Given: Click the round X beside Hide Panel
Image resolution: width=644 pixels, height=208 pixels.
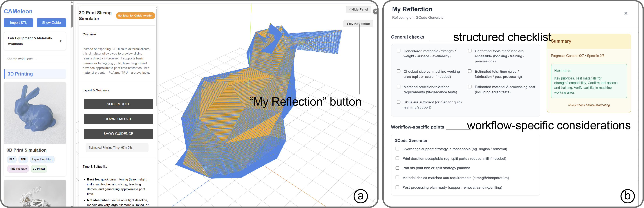Looking at the screenshot, I should [x=375, y=11].
